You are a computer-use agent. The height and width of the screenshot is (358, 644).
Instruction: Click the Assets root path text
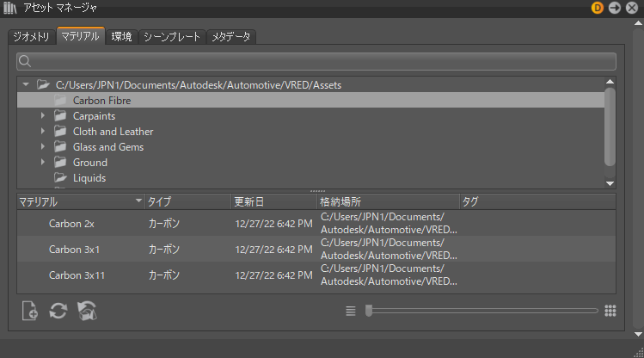click(x=199, y=85)
